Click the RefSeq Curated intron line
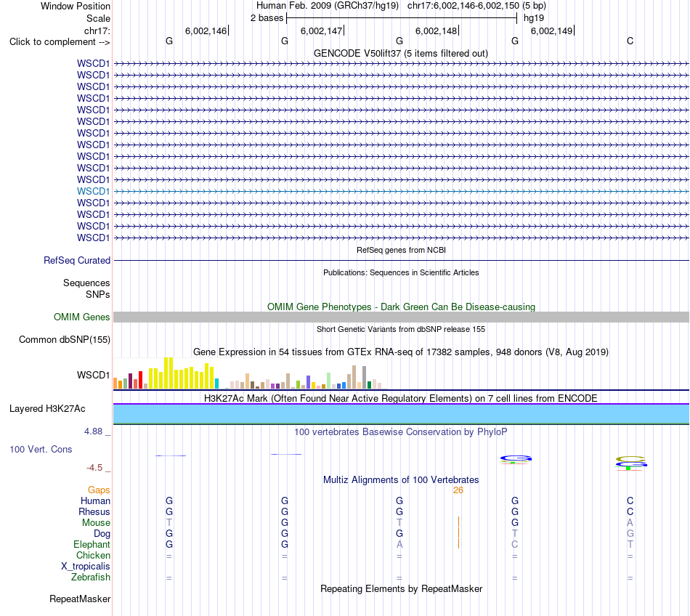690x616 pixels. pos(402,261)
